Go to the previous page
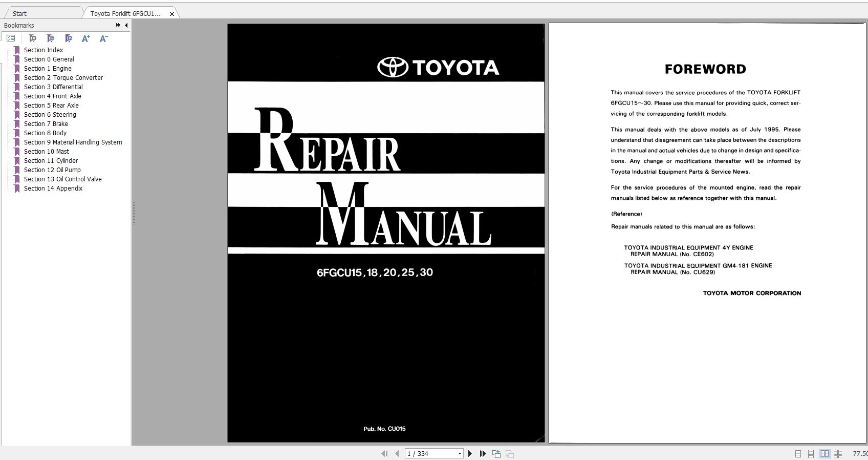Viewport: 868px width, 460px height. 397,453
